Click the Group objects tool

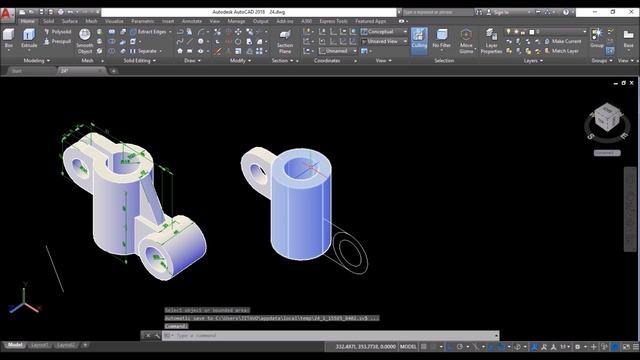(597, 38)
